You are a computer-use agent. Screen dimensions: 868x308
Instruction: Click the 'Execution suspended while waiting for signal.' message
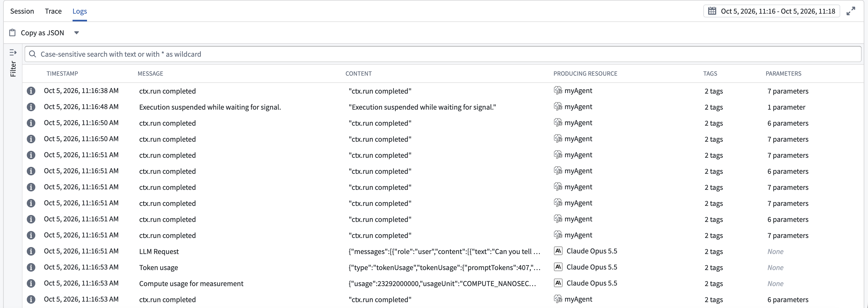[210, 107]
